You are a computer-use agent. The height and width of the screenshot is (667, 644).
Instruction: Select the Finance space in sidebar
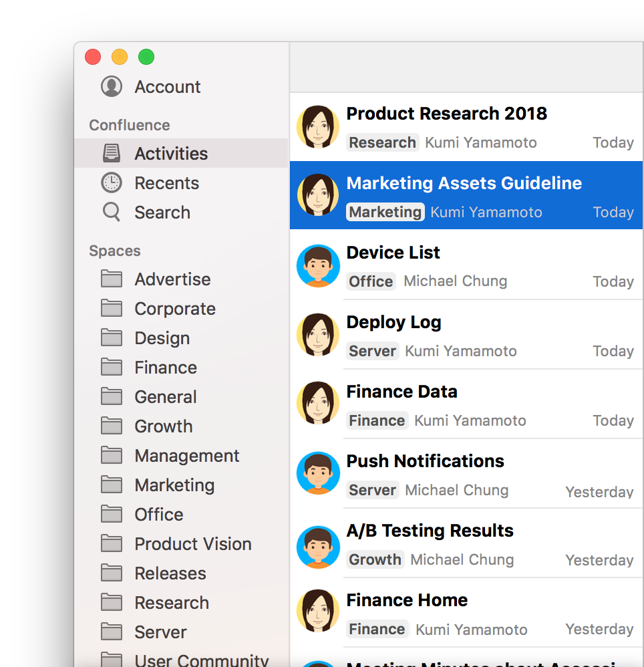(165, 368)
